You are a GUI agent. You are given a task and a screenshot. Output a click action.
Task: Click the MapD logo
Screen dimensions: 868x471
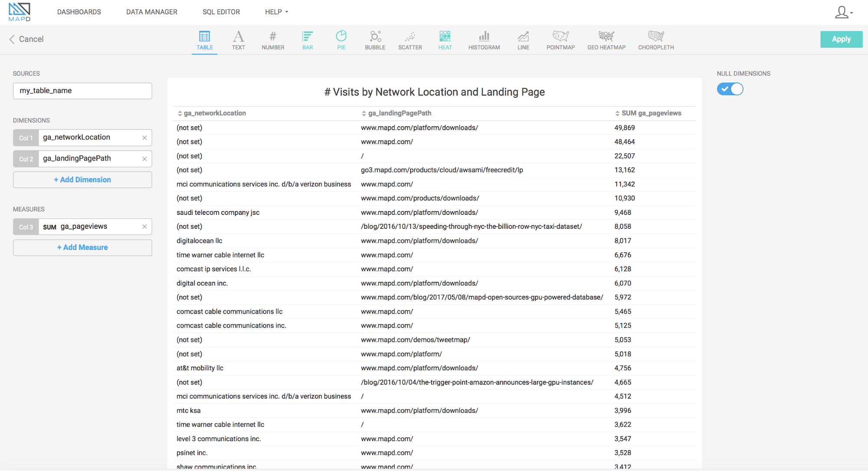pos(20,12)
